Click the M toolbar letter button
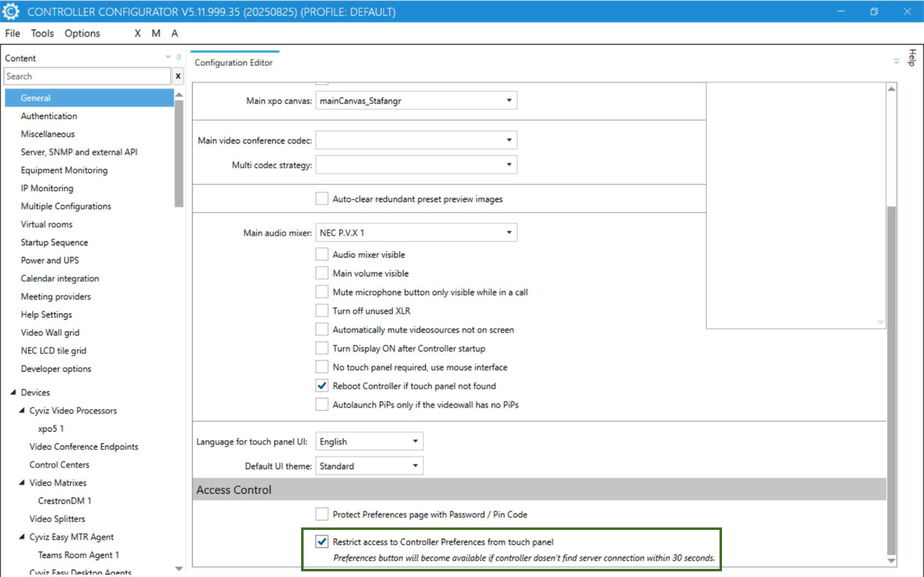This screenshot has height=577, width=924. [156, 33]
